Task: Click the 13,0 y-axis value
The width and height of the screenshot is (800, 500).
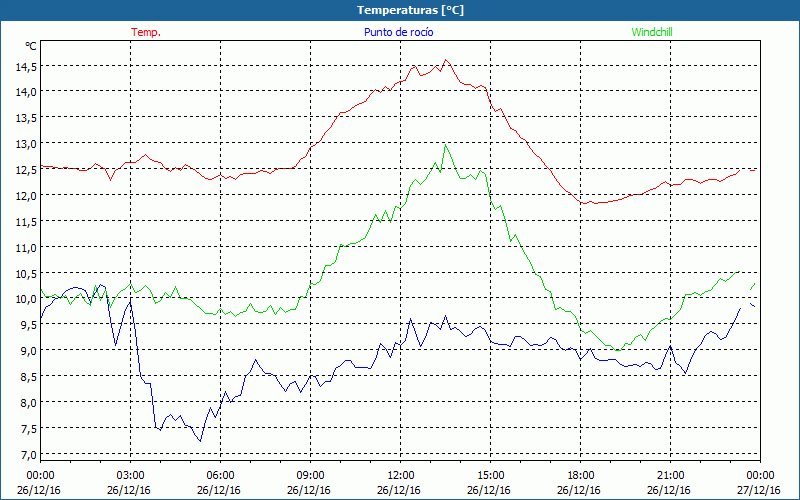Action: (x=26, y=144)
